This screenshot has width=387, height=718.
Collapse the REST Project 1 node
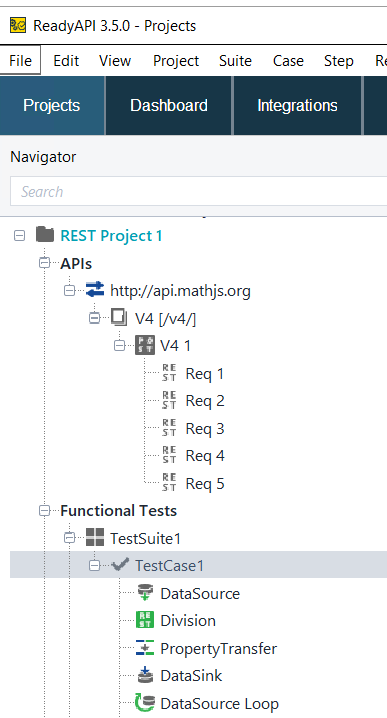19,235
